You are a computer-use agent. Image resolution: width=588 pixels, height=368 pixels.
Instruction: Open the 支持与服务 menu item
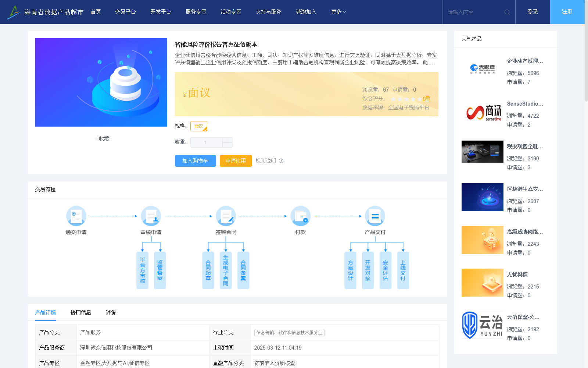pyautogui.click(x=268, y=12)
